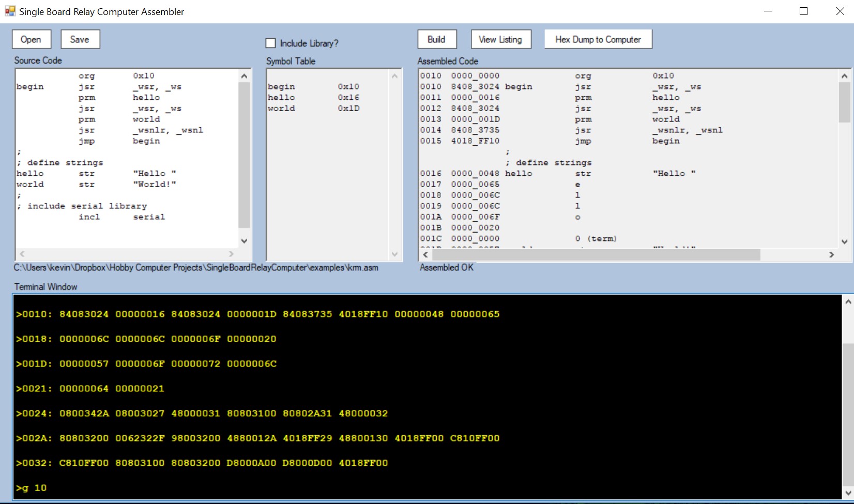This screenshot has height=504, width=854.
Task: Click the terminal command prompt line
Action: coord(32,487)
